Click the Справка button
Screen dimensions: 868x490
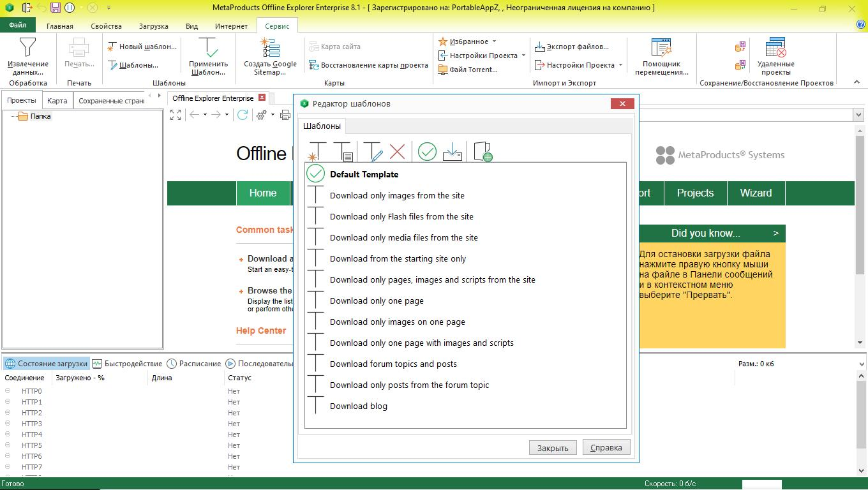coord(606,447)
